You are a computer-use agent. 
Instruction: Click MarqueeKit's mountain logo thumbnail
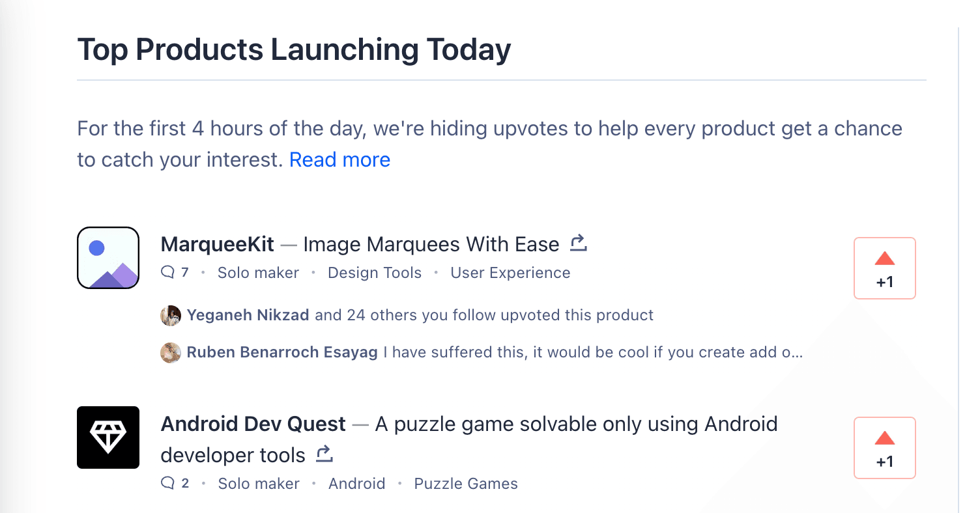point(108,258)
